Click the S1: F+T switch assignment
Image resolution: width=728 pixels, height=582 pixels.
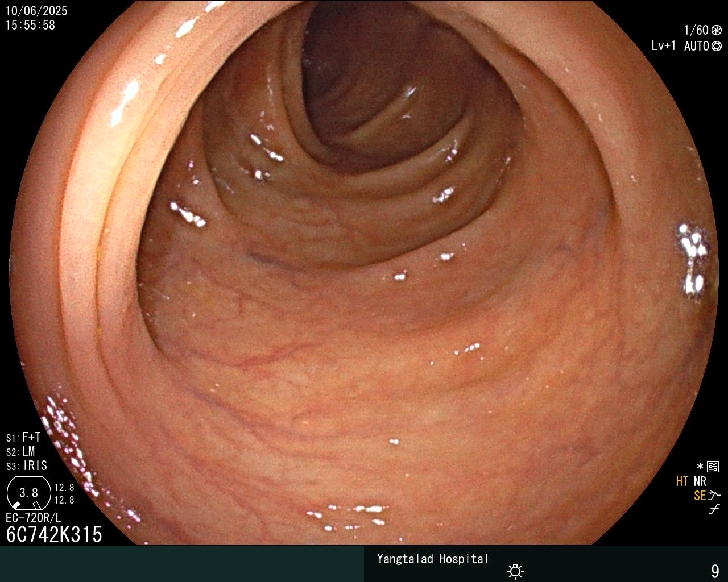coord(23,438)
